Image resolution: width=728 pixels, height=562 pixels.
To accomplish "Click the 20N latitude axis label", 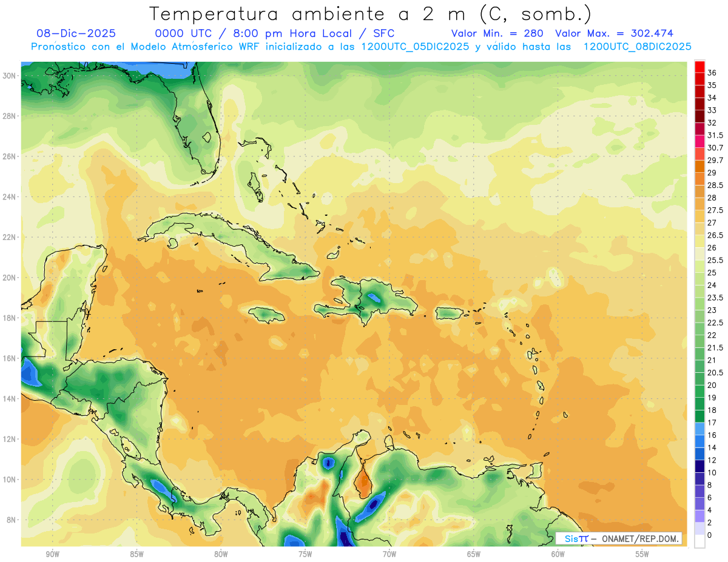I will [10, 278].
